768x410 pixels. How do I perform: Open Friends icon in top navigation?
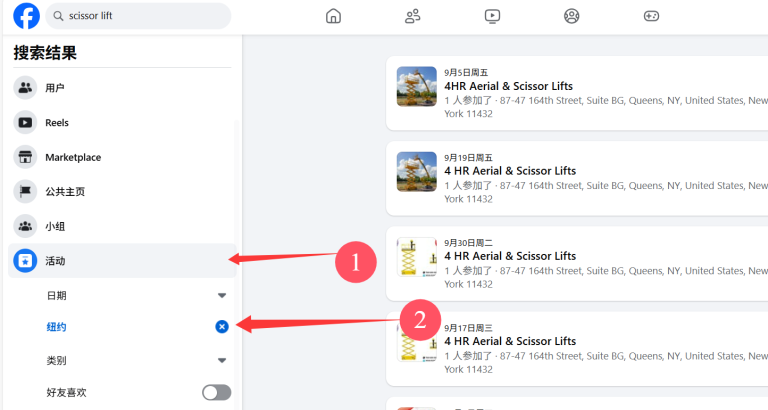coord(412,16)
